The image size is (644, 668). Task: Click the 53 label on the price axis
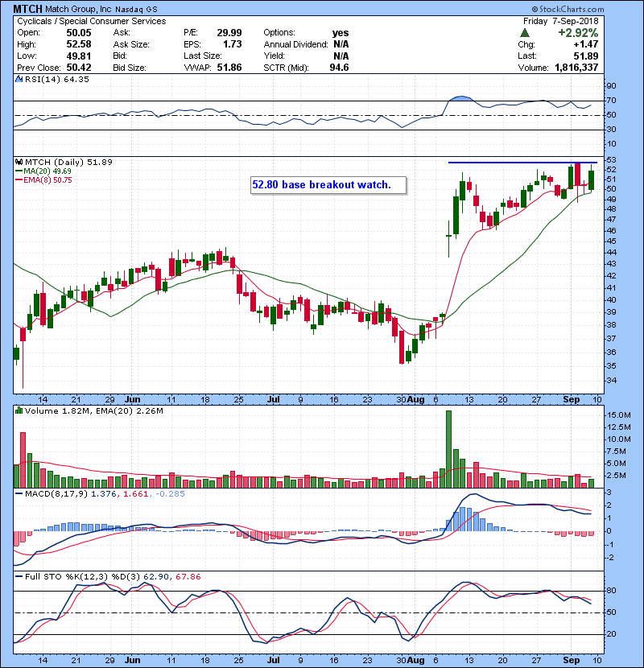pos(611,160)
